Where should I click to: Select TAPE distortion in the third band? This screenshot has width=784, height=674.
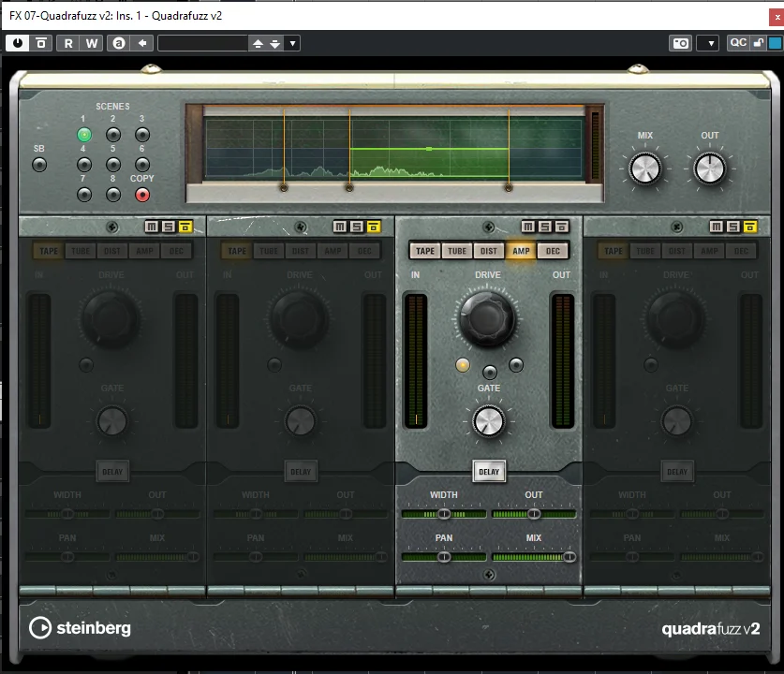[425, 251]
